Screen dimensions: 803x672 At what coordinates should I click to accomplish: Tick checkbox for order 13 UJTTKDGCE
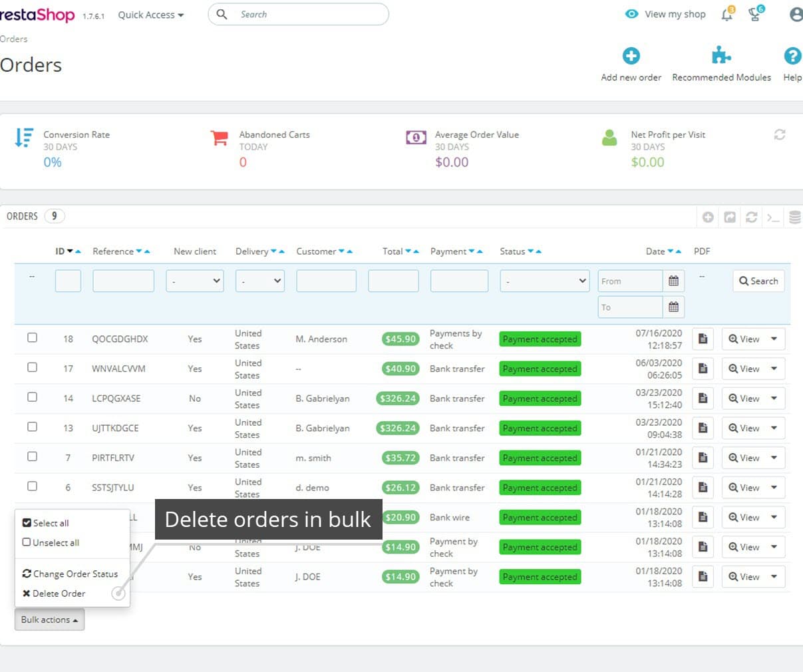pos(32,426)
